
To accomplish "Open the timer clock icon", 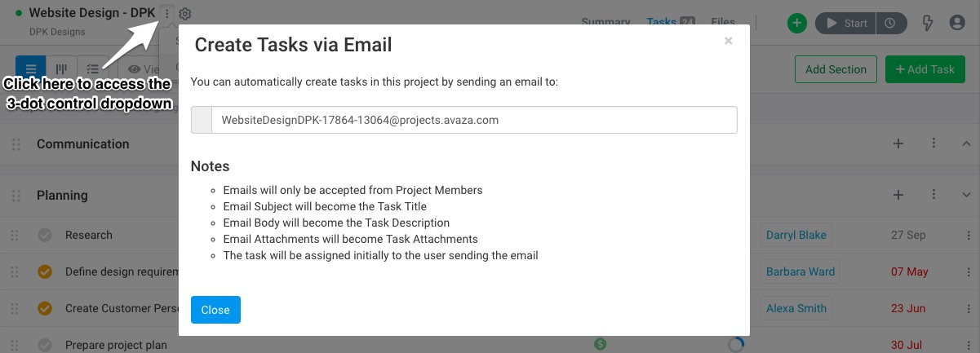I will coord(890,23).
